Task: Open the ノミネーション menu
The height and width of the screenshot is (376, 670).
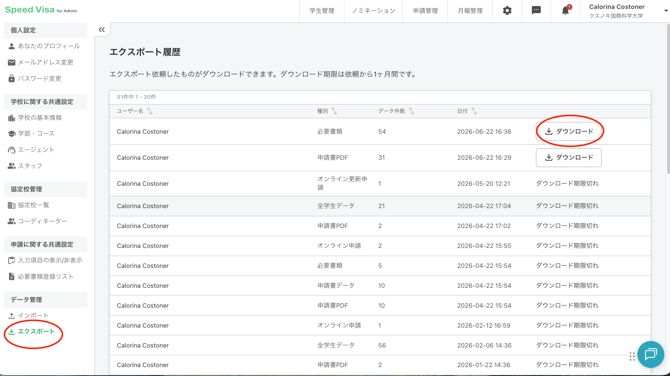Action: pos(373,11)
